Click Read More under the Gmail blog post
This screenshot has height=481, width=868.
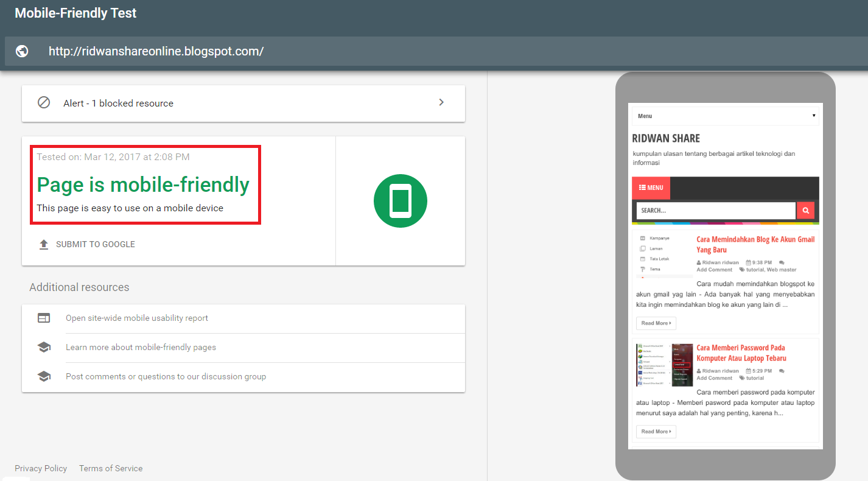point(656,323)
